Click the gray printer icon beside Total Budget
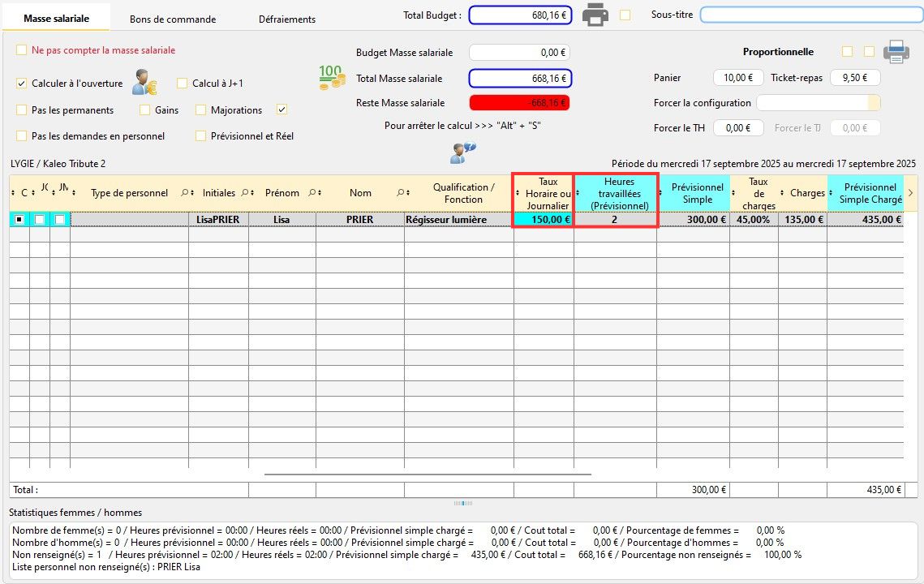The width and height of the screenshot is (924, 584). click(595, 15)
